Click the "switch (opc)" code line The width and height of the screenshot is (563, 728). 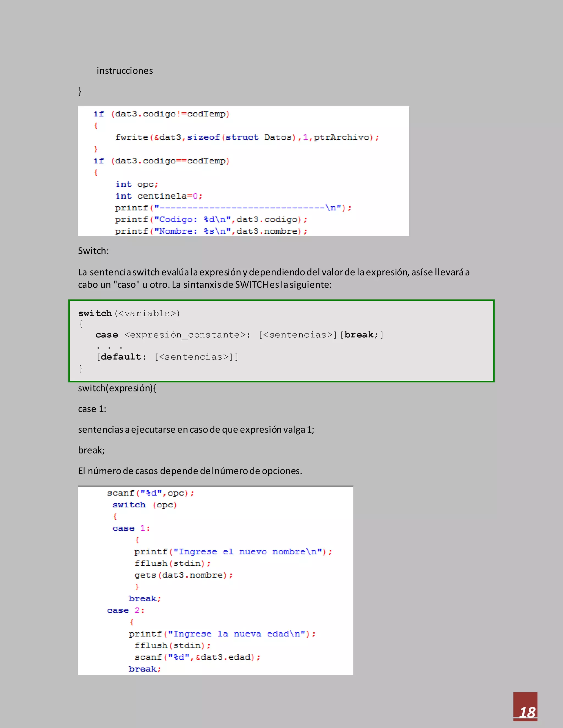(145, 505)
